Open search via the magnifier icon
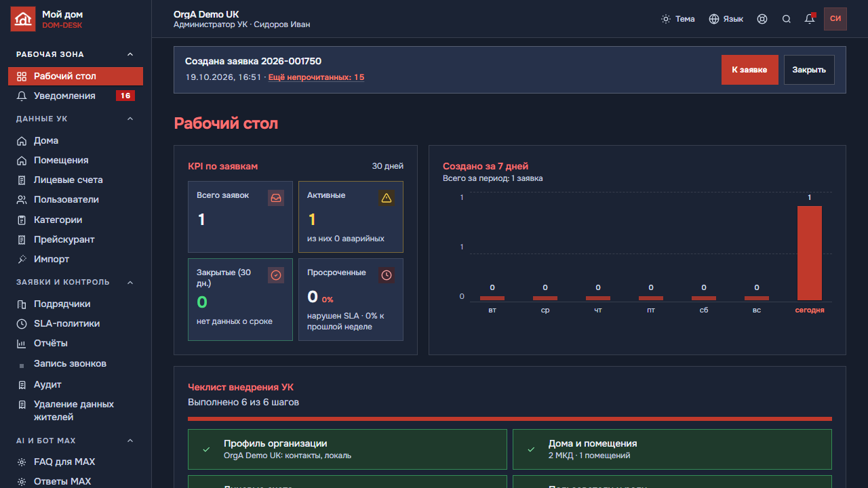Image resolution: width=868 pixels, height=488 pixels. [x=787, y=19]
